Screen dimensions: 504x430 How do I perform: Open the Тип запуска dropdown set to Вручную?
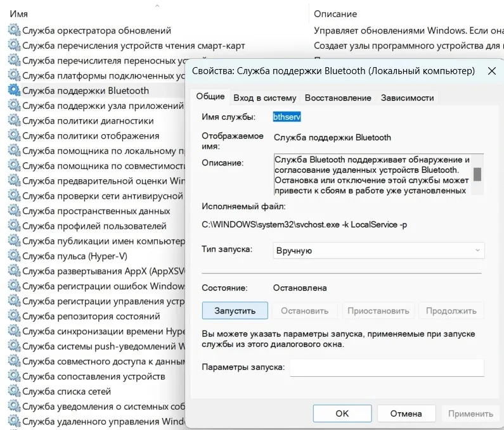(378, 250)
